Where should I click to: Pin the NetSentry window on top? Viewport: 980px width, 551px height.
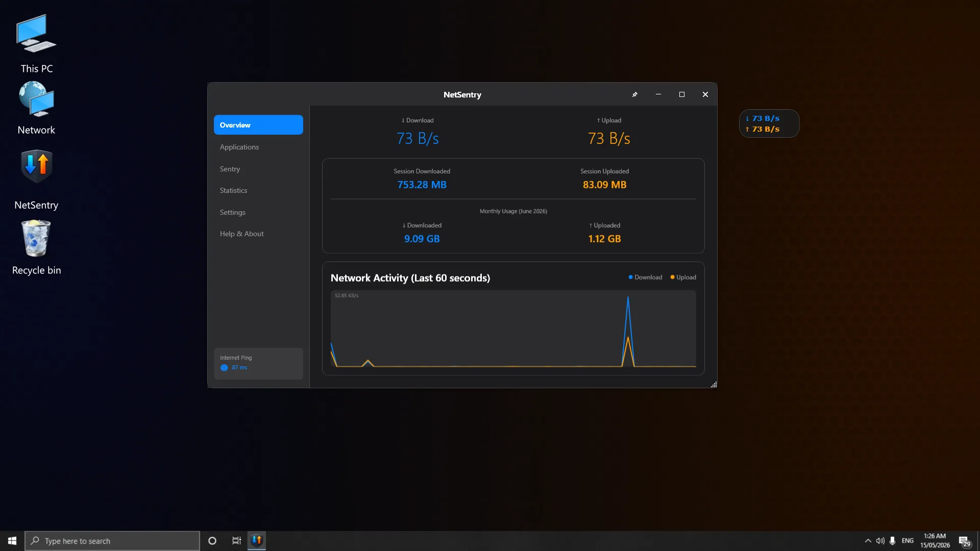click(x=635, y=94)
